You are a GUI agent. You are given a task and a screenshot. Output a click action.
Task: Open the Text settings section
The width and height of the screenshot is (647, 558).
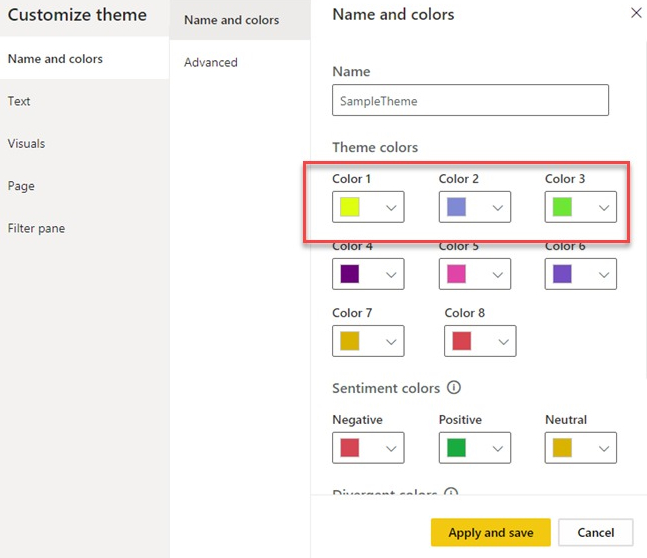pos(19,101)
